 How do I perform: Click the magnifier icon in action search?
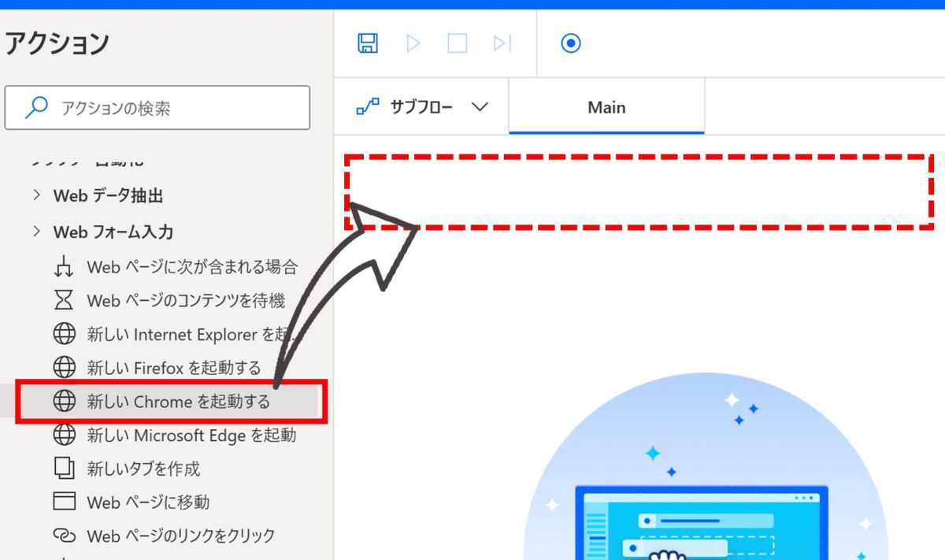(36, 108)
